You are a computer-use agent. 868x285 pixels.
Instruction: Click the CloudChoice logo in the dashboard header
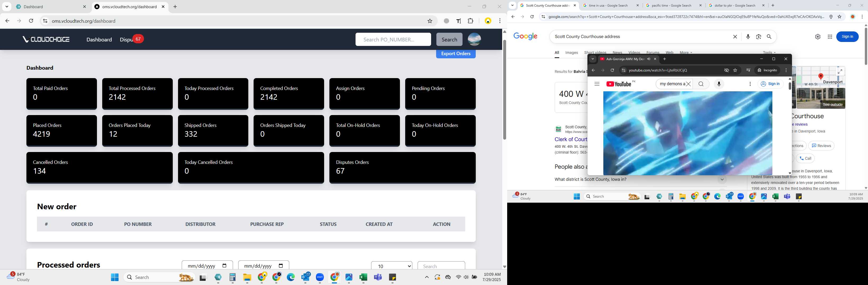click(46, 39)
